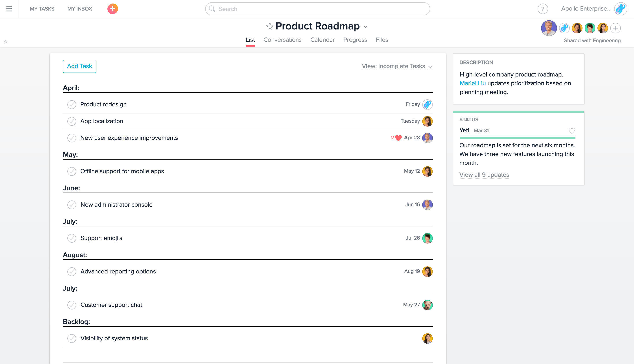Open the hamburger sidebar menu
Image resolution: width=634 pixels, height=364 pixels.
[x=9, y=9]
